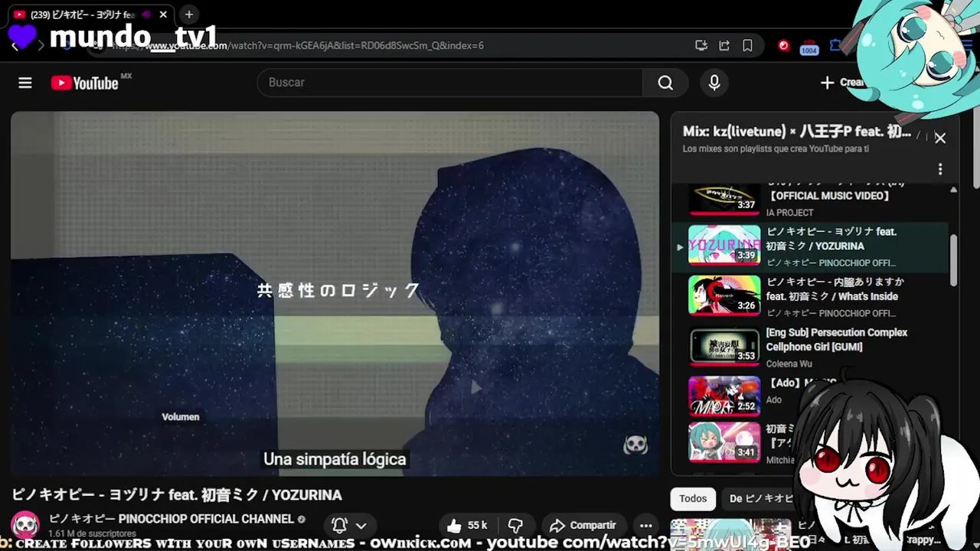Click the browser URL address bar
980x551 pixels.
coord(383,45)
